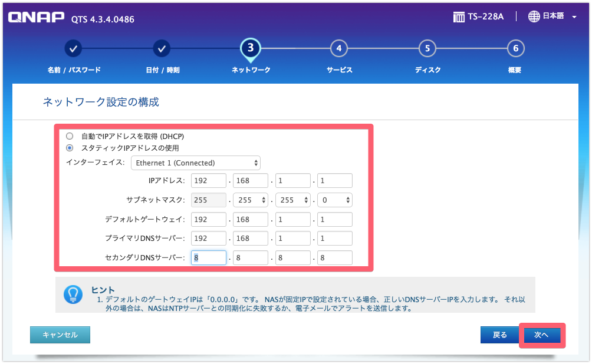The height and width of the screenshot is (364, 592).
Task: Click the completed checkmark on 名前/パスワード step
Action: (73, 49)
